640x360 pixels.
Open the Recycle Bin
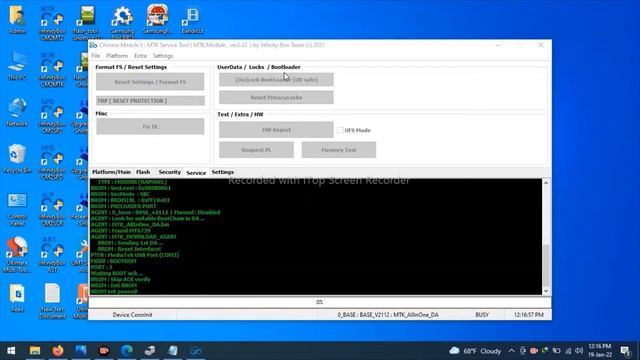point(17,159)
